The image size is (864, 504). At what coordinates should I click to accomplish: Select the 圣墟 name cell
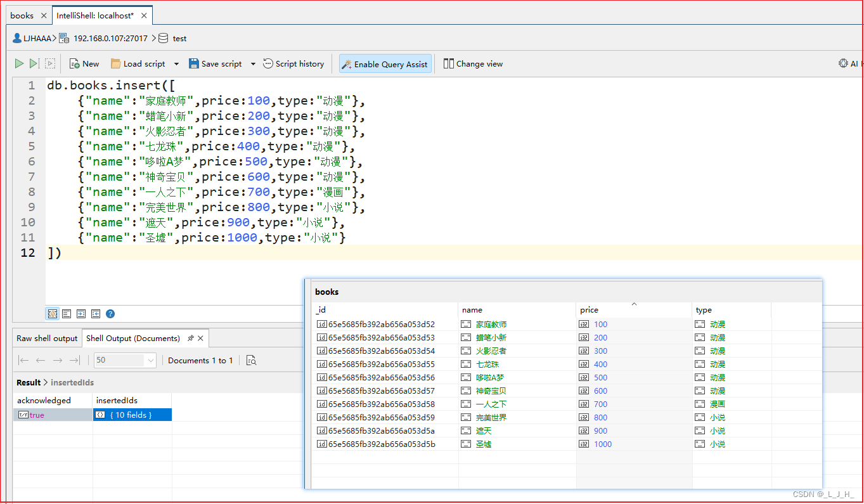517,444
